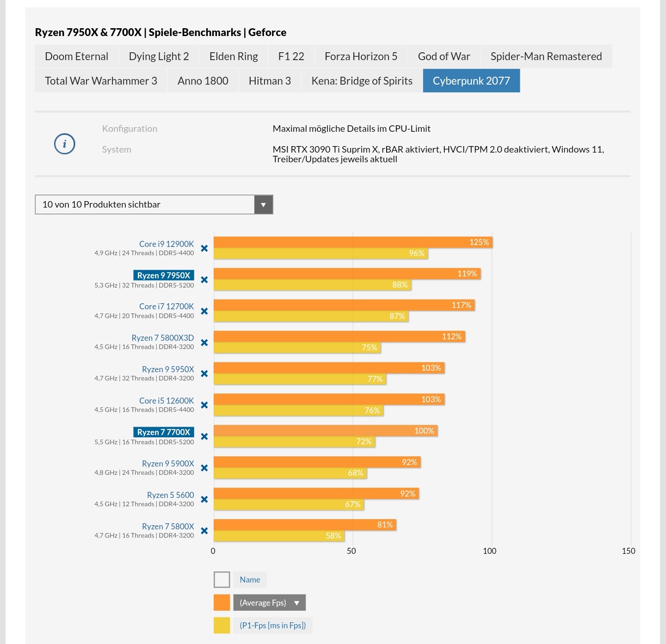Screen dimensions: 666x644
Task: Click the Ryzen 9 5900X product link
Action: 168,464
